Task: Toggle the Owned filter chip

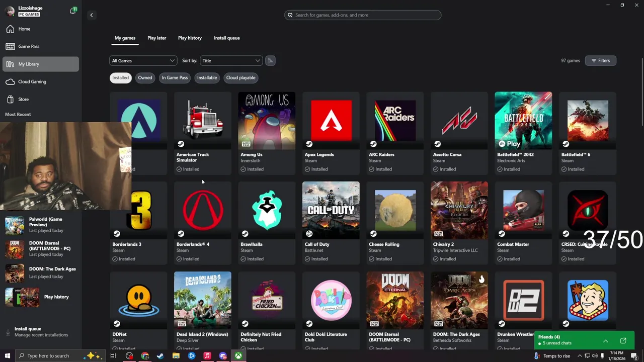Action: (145, 77)
